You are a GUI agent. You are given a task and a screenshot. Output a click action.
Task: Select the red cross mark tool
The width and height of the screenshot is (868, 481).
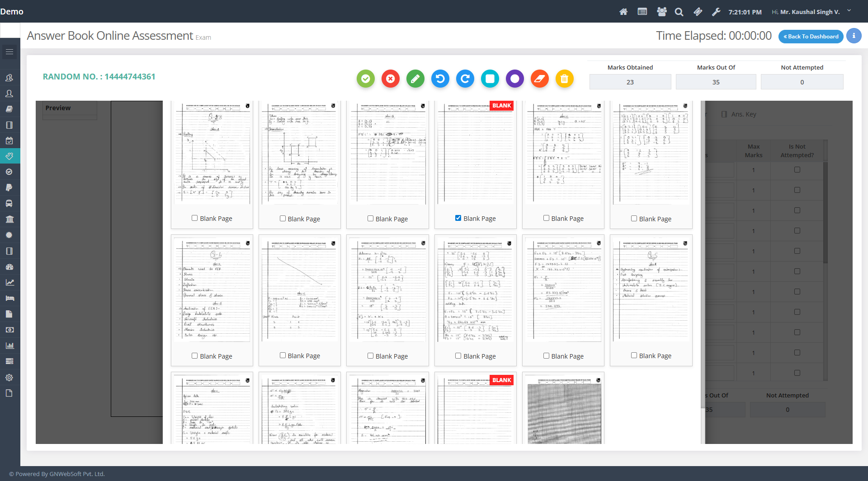click(x=390, y=79)
